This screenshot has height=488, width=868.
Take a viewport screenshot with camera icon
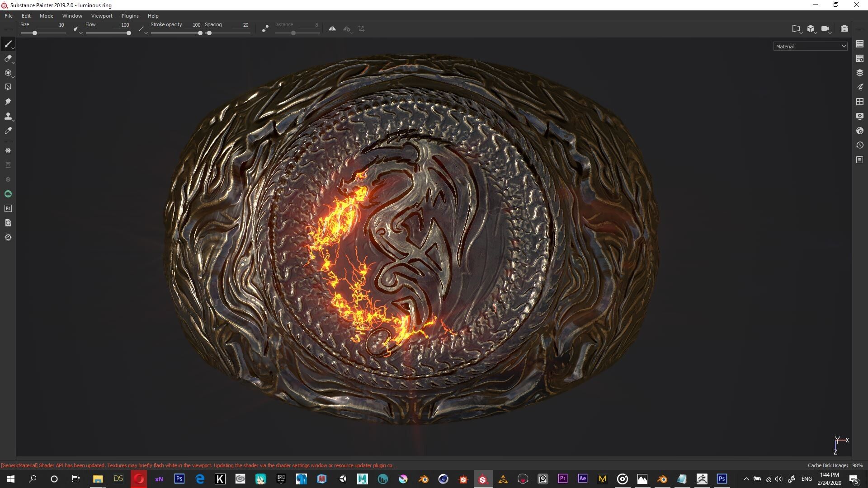tap(844, 28)
